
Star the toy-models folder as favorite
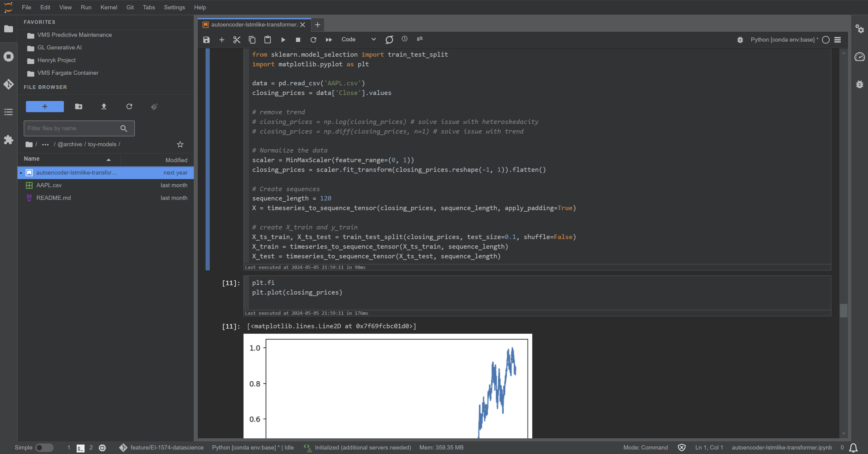180,144
